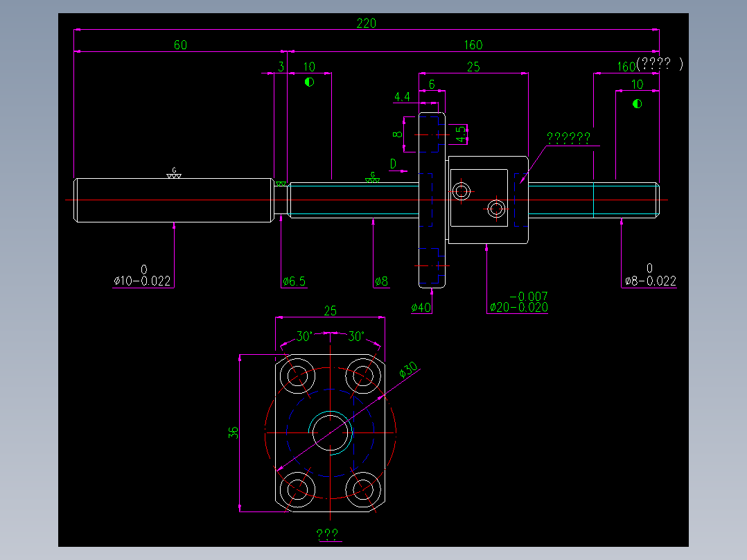Click the -0.007 upper tolerance value

coord(528,297)
